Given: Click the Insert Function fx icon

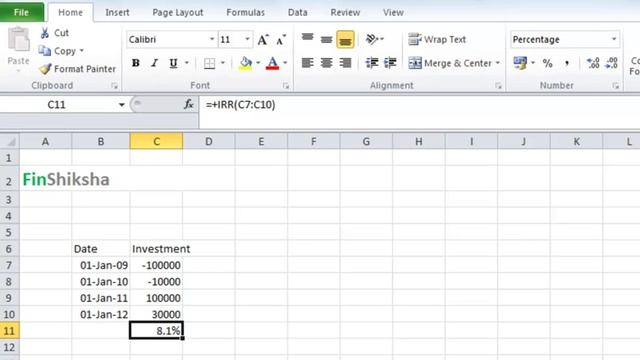Looking at the screenshot, I should click(x=188, y=104).
